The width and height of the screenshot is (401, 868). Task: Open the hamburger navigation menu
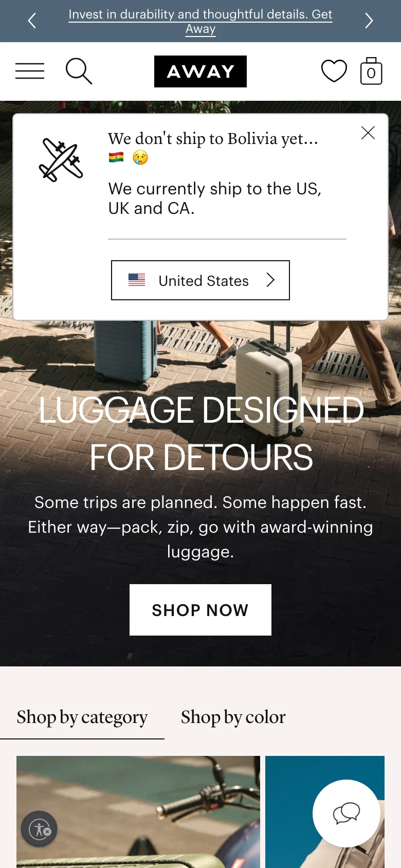pos(30,71)
